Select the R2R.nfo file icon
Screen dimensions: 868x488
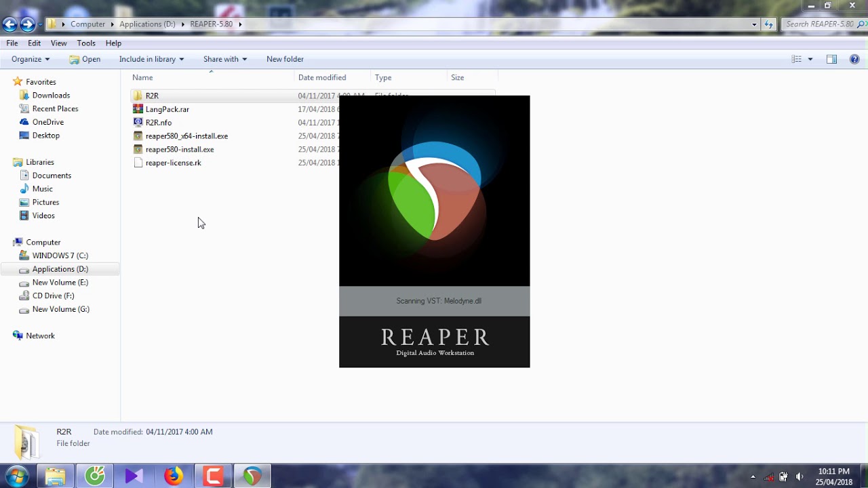[x=138, y=123]
